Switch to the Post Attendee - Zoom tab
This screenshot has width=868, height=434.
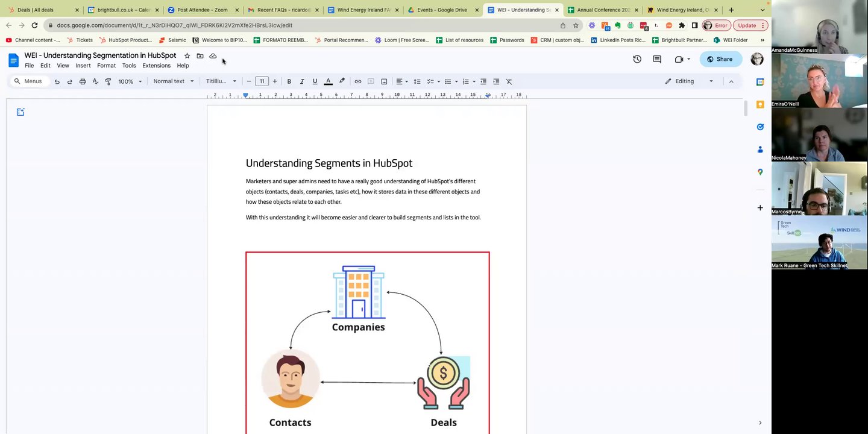point(202,10)
